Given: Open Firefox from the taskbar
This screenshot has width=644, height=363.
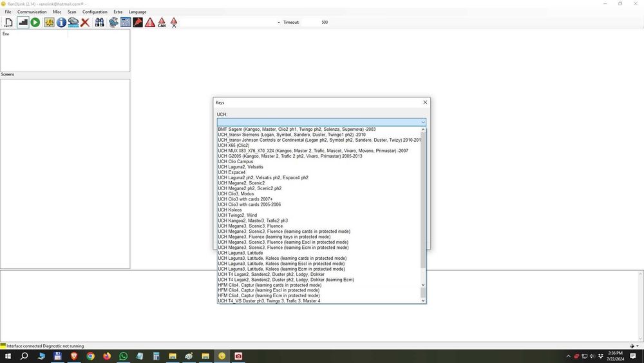Looking at the screenshot, I should pos(107,356).
